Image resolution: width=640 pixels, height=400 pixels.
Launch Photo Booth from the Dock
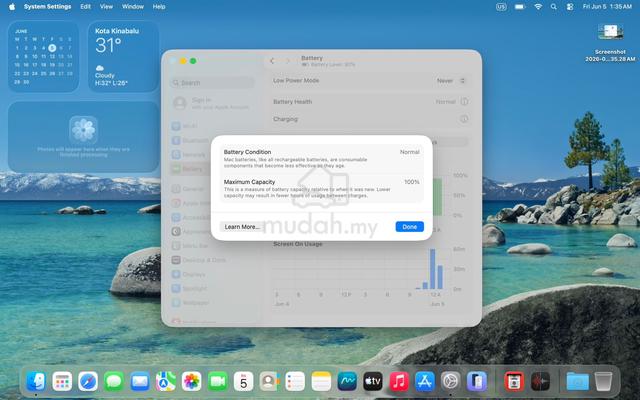point(514,382)
